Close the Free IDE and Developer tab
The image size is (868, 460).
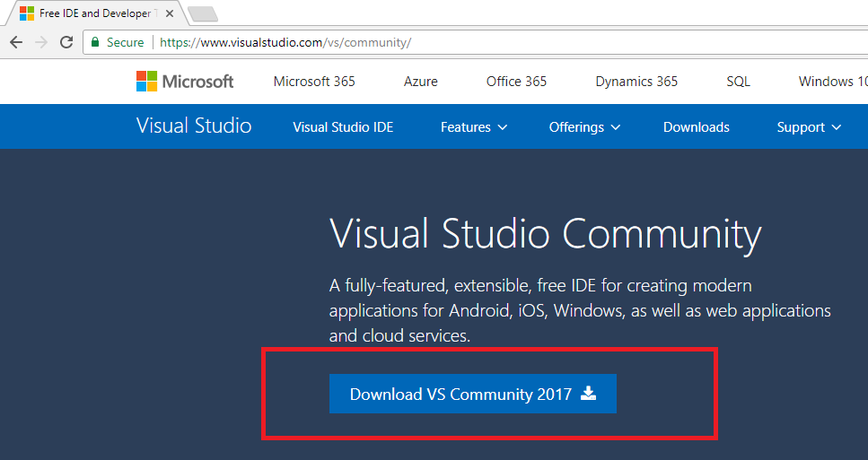coord(170,13)
